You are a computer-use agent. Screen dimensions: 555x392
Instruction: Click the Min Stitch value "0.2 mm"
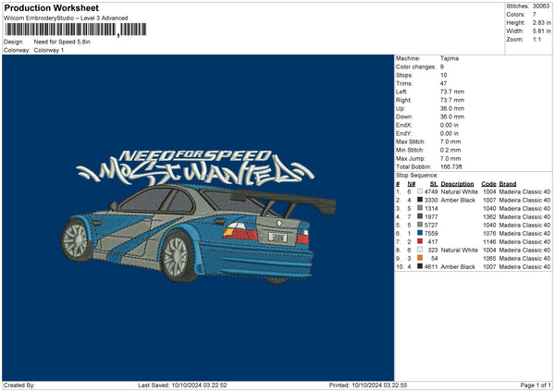point(450,151)
